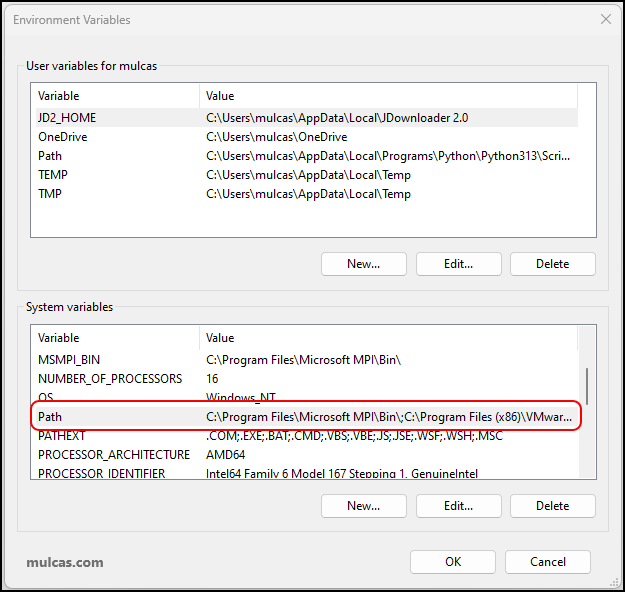Select the JD2_HOME user variable

tap(67, 118)
